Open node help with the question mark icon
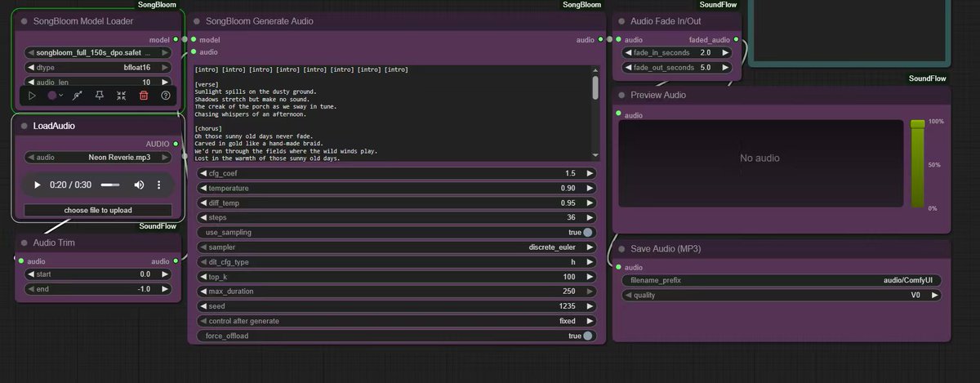980x383 pixels. 166,96
